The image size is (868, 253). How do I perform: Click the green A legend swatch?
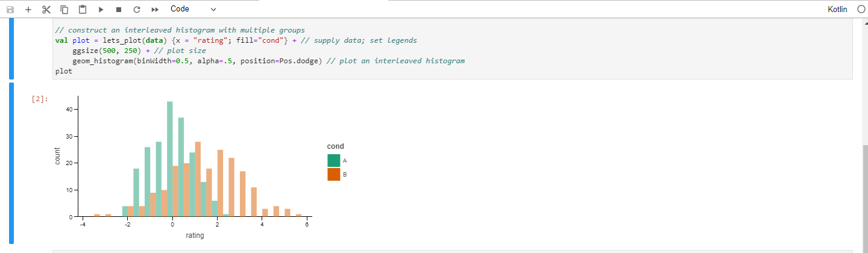point(334,161)
